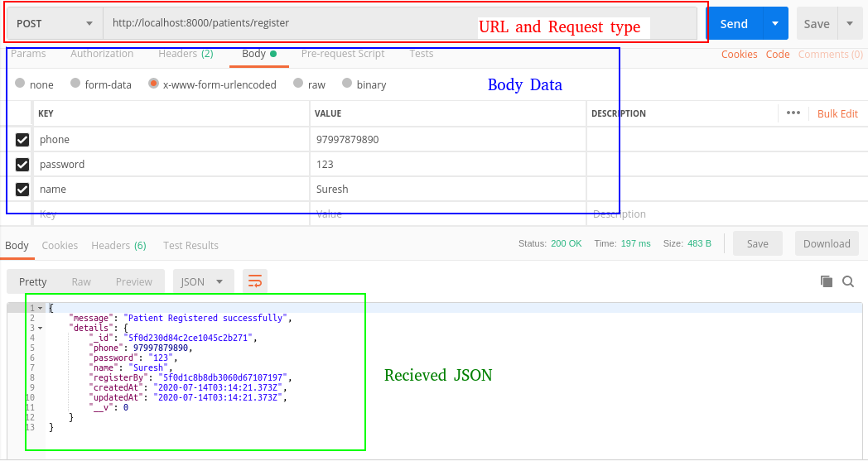
Task: Click the blue Send button
Action: click(x=734, y=24)
